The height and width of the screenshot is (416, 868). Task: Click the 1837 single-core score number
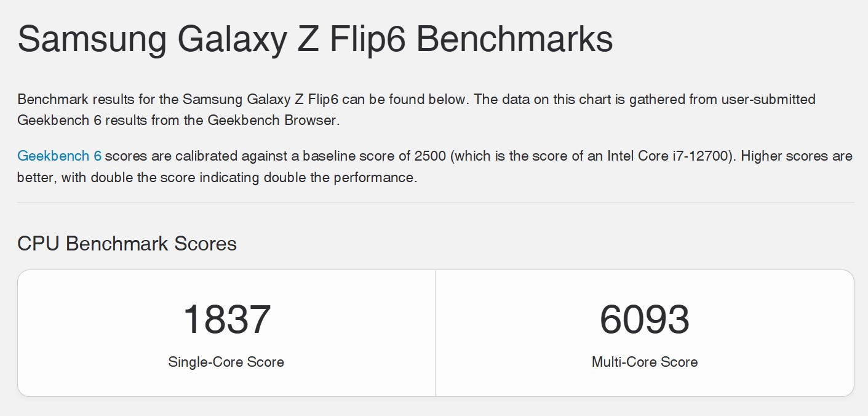pyautogui.click(x=226, y=319)
